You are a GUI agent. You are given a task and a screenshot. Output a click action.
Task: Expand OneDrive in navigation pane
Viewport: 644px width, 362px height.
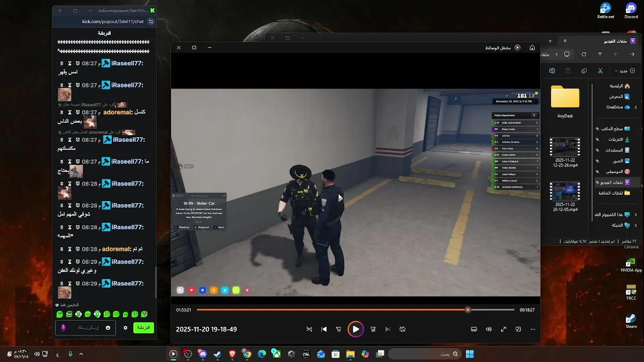pyautogui.click(x=635, y=107)
